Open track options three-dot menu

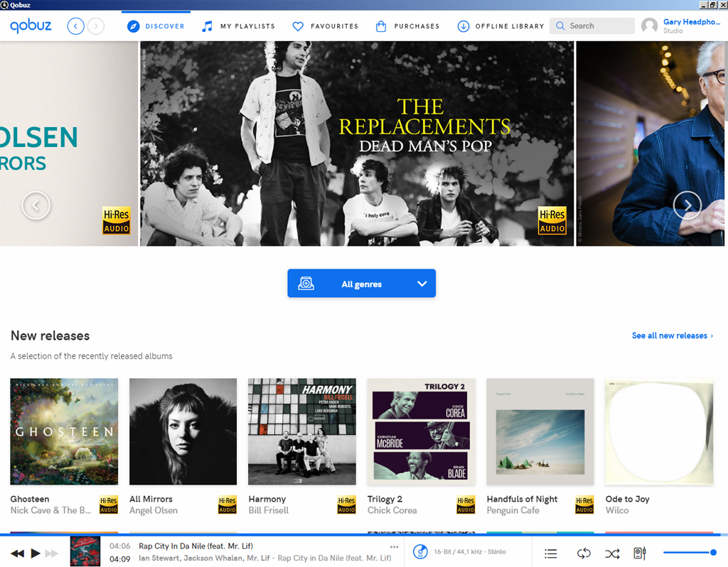click(394, 546)
